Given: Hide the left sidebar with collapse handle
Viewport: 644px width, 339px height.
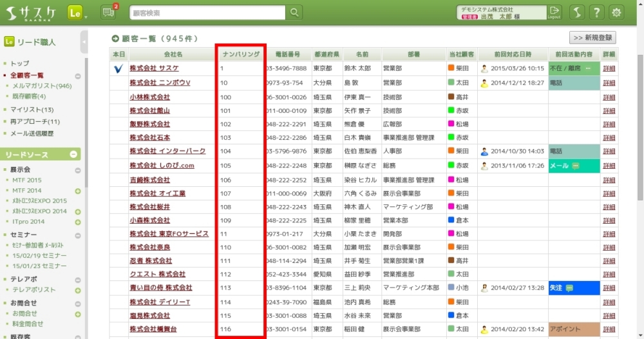Looking at the screenshot, I should [84, 42].
